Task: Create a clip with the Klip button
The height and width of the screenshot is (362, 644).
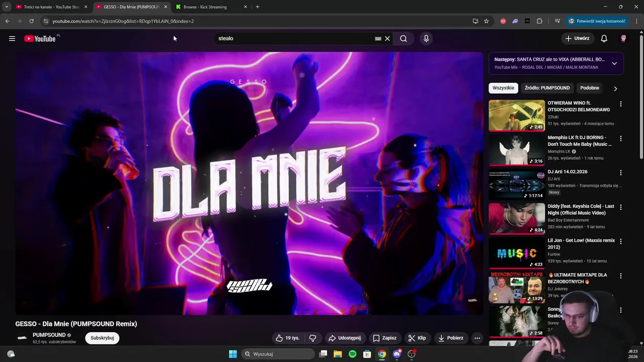Action: pos(417,338)
